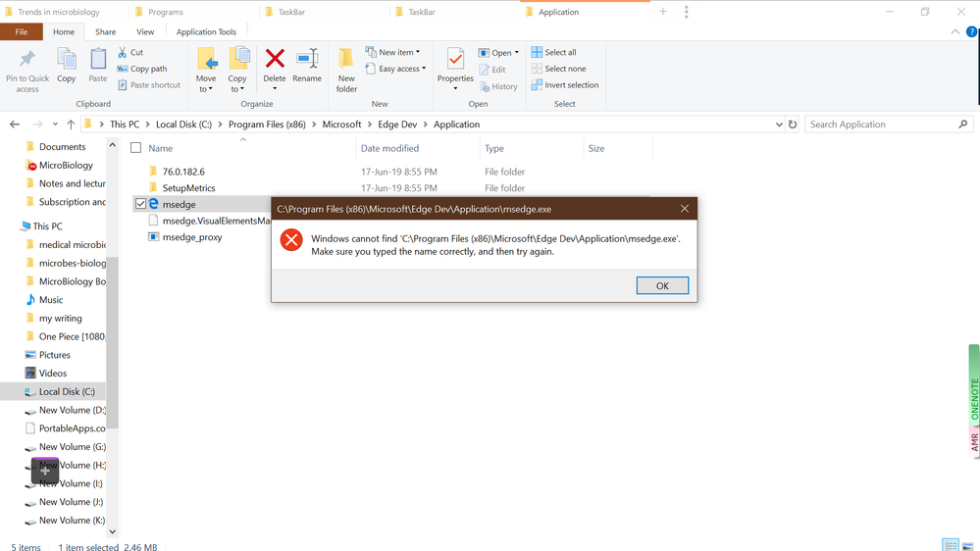
Task: Select the SetupMetrics folder
Action: pos(188,188)
